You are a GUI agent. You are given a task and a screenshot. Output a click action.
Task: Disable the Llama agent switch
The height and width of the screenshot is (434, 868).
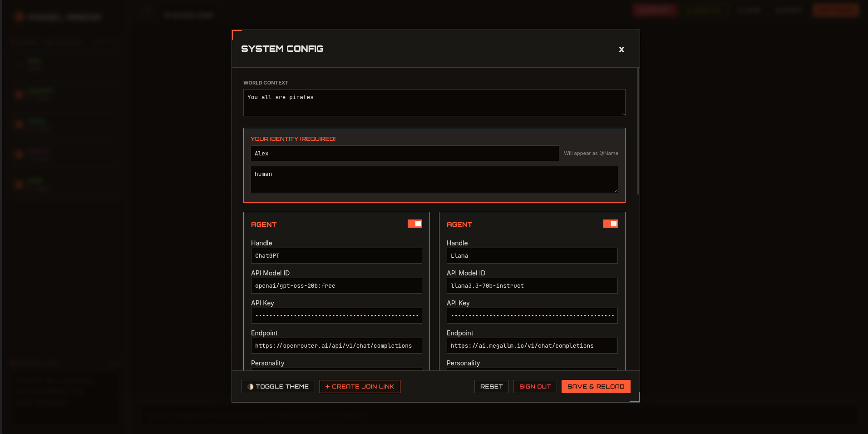[610, 224]
